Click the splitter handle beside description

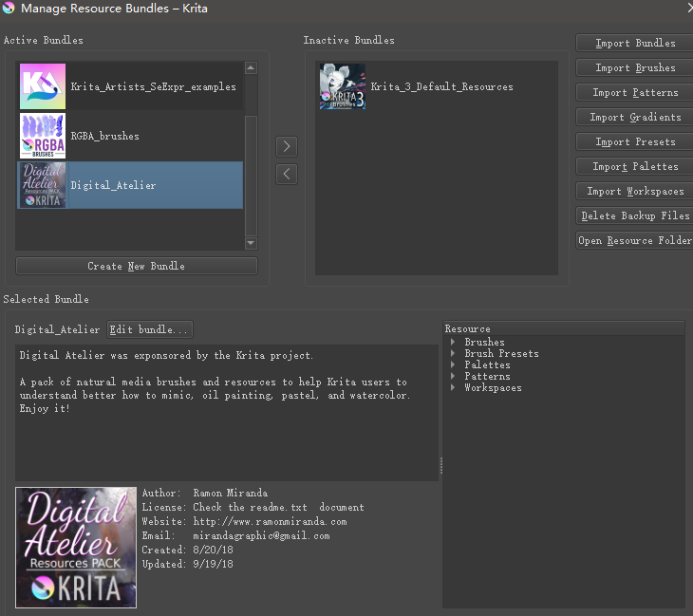point(441,465)
